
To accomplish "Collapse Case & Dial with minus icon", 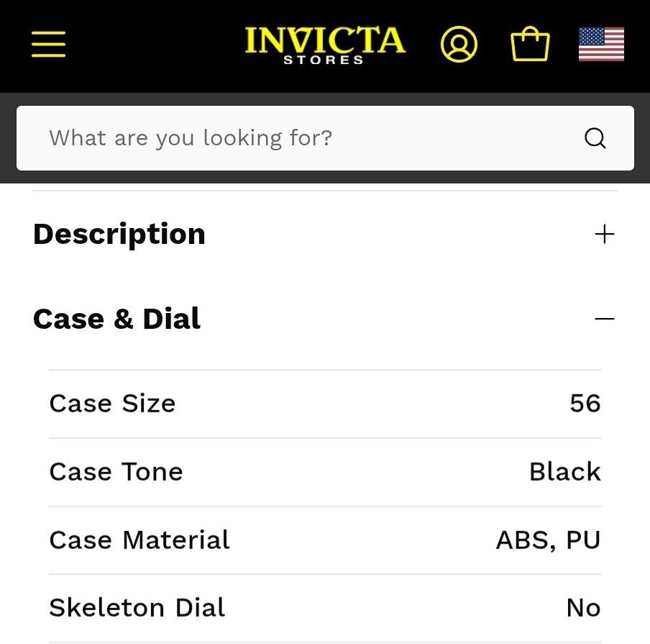I will point(605,319).
